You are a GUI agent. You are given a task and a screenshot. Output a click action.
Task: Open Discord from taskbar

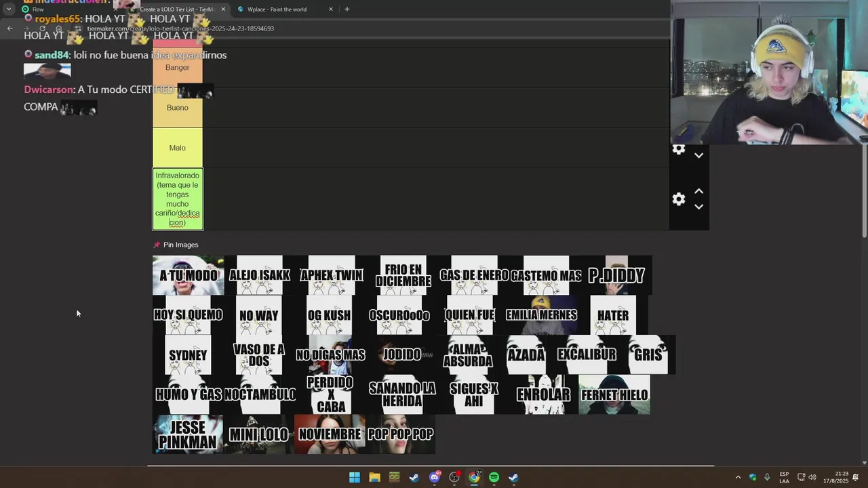(x=435, y=477)
